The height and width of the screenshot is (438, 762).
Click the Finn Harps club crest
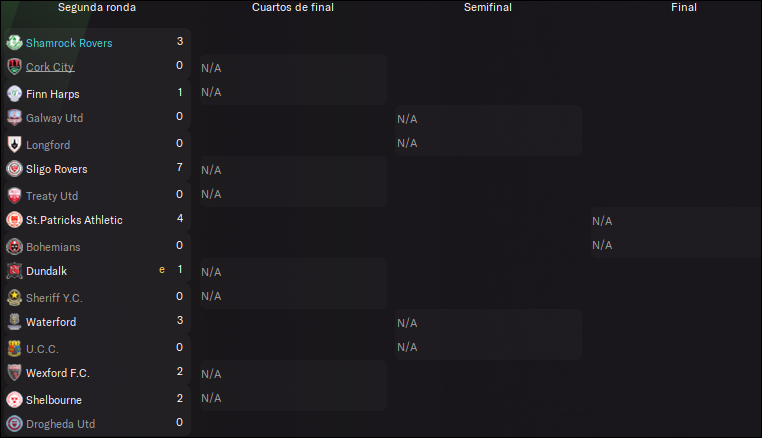pyautogui.click(x=14, y=93)
